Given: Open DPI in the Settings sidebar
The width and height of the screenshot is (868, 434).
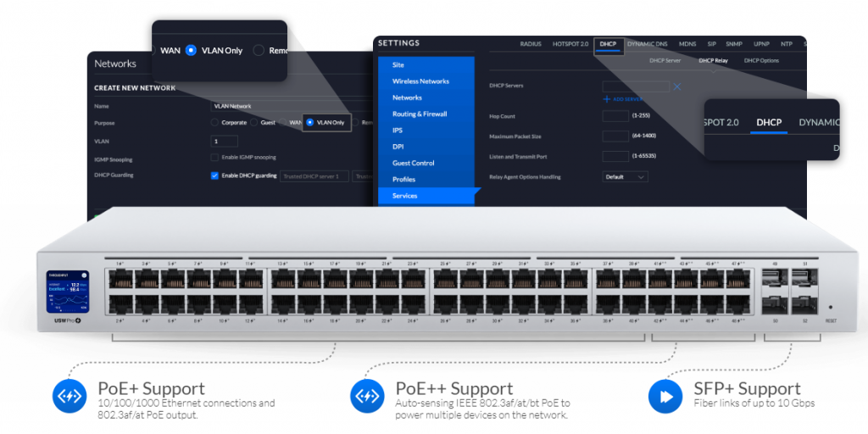Looking at the screenshot, I should [x=426, y=147].
